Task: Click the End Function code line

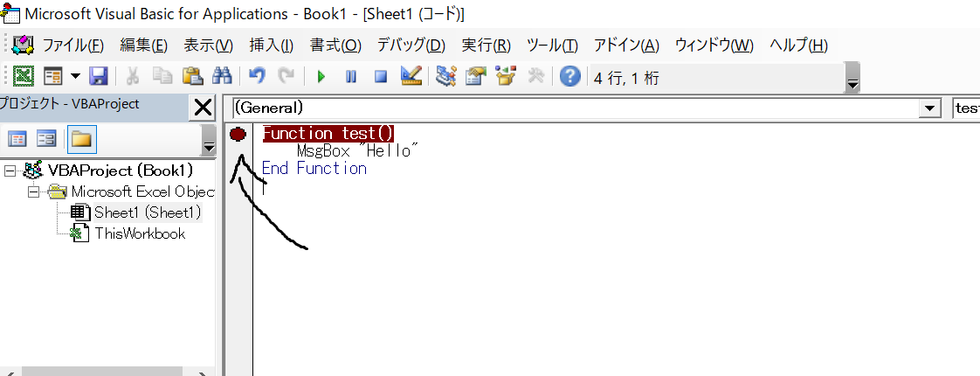Action: click(x=314, y=168)
